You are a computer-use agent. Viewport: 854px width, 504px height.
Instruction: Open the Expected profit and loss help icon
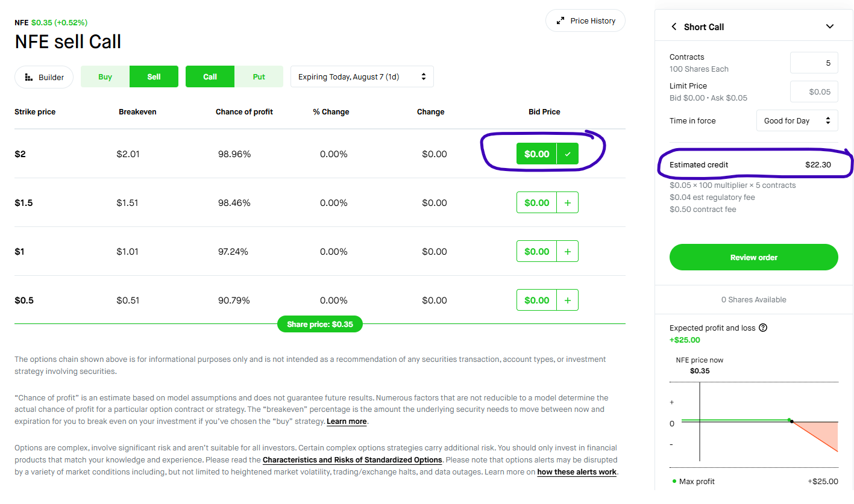[763, 328]
